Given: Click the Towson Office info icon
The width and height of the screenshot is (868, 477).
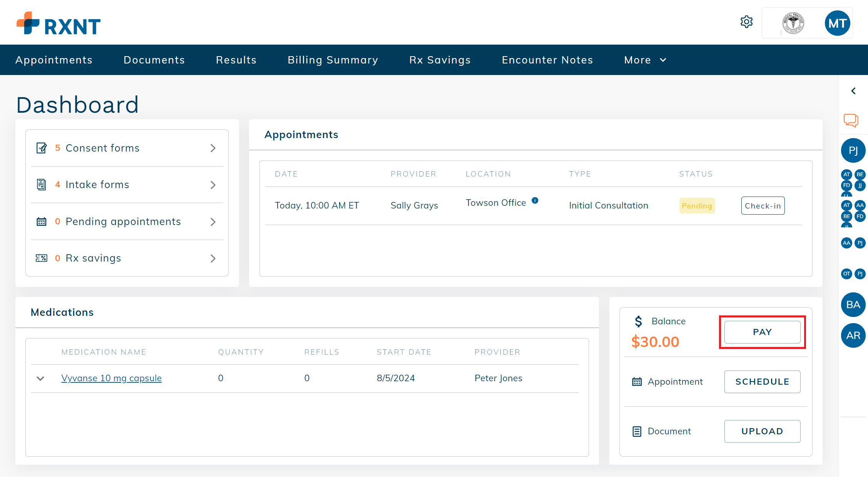Looking at the screenshot, I should click(535, 200).
